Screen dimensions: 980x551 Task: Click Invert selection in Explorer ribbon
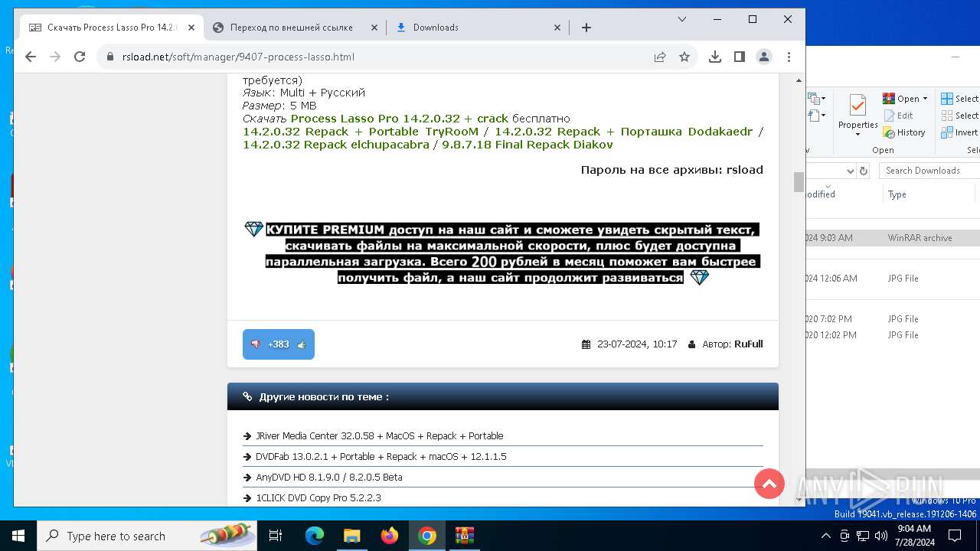pos(960,132)
